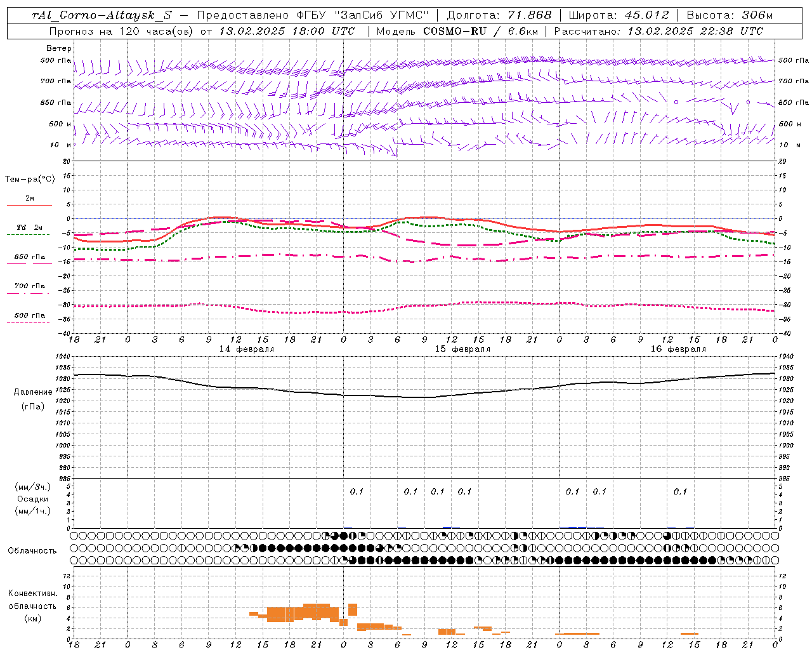Click the station title rAl_Gorno-Altaysk_S
The image size is (812, 650).
click(x=101, y=15)
